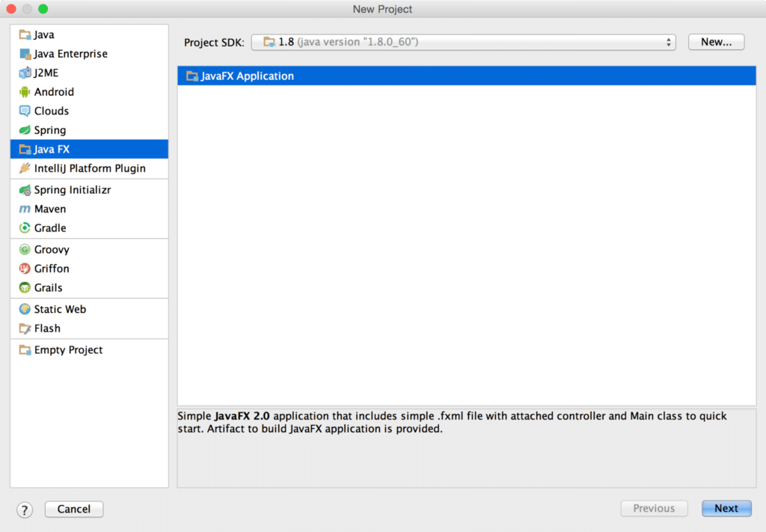Click New... to add an SDK
This screenshot has width=766, height=532.
point(715,41)
